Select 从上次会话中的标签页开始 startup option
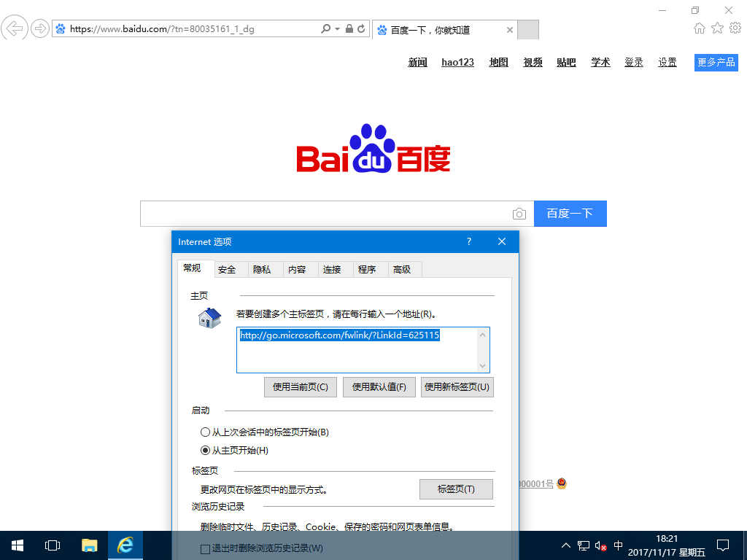This screenshot has height=560, width=747. pos(206,432)
